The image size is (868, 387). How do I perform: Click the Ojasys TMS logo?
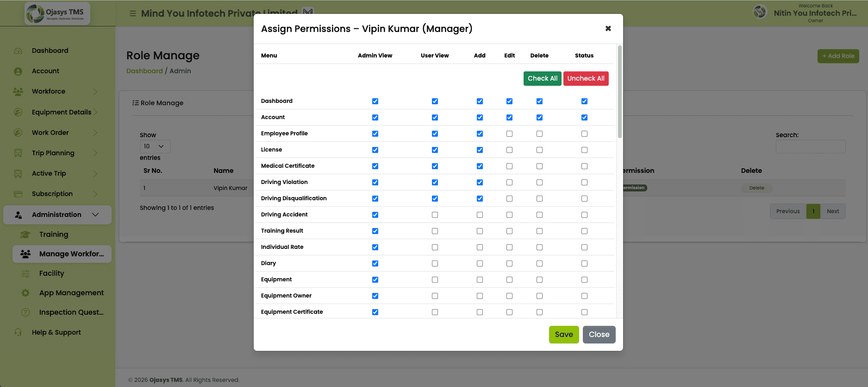(x=57, y=13)
